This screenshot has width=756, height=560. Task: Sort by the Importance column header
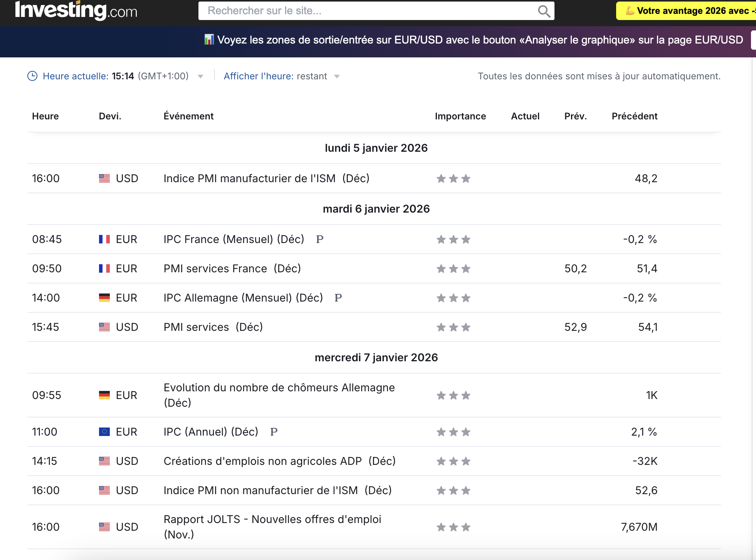pyautogui.click(x=460, y=116)
